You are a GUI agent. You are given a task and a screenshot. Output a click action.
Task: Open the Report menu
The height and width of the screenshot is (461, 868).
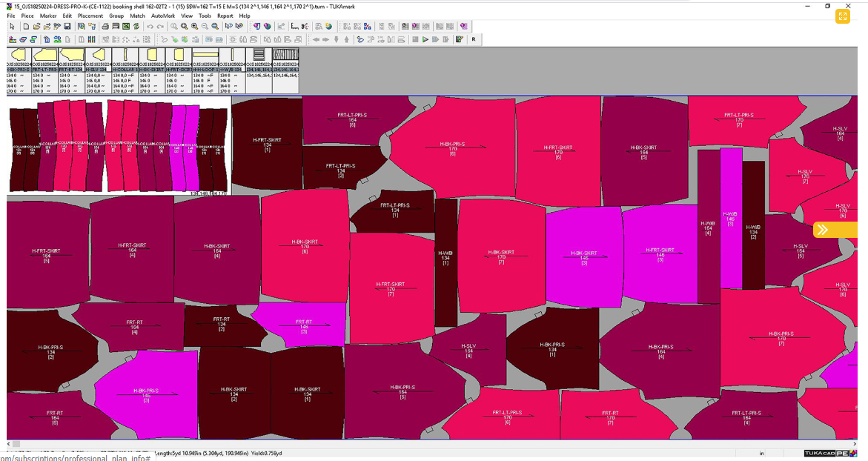225,16
